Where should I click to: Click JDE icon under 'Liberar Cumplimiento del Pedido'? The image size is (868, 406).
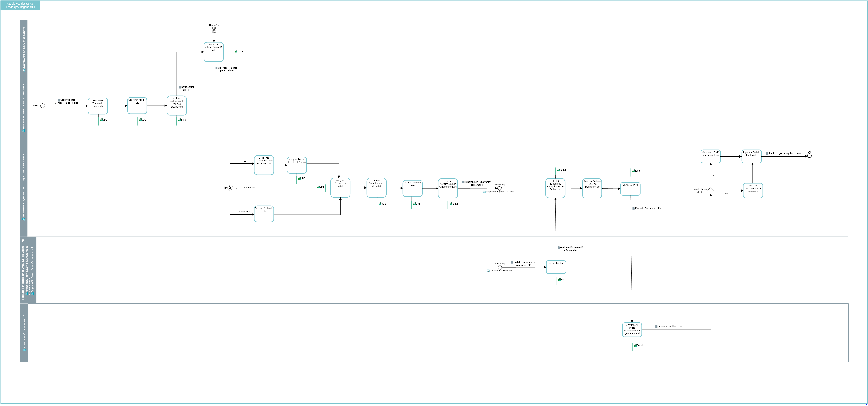(380, 204)
